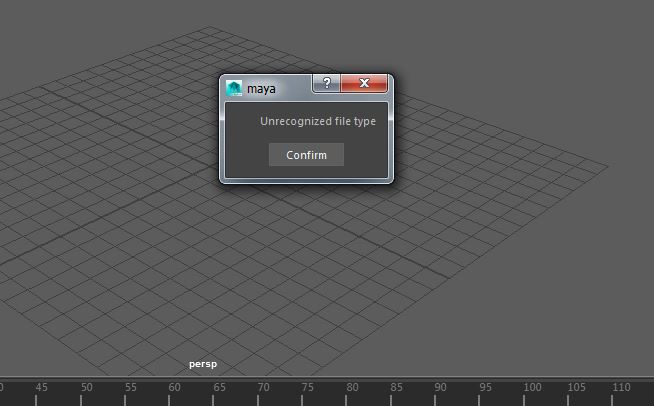Click the persp camera label

203,364
